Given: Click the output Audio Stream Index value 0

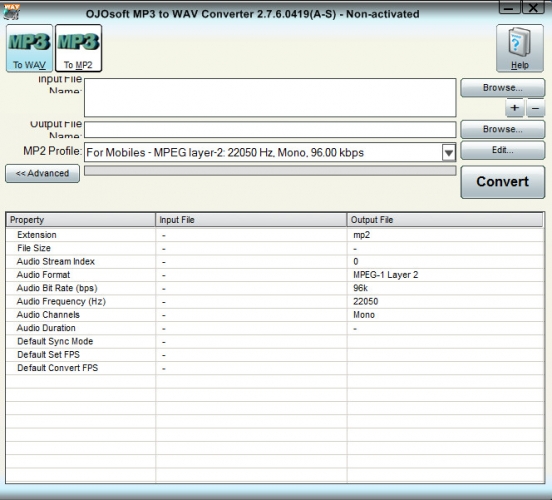Looking at the screenshot, I should coord(356,262).
